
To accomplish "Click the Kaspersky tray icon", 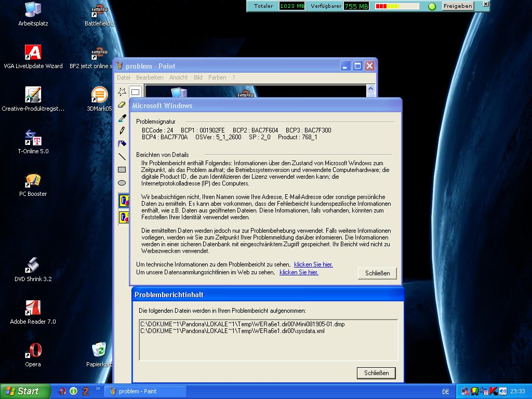I will click(494, 392).
